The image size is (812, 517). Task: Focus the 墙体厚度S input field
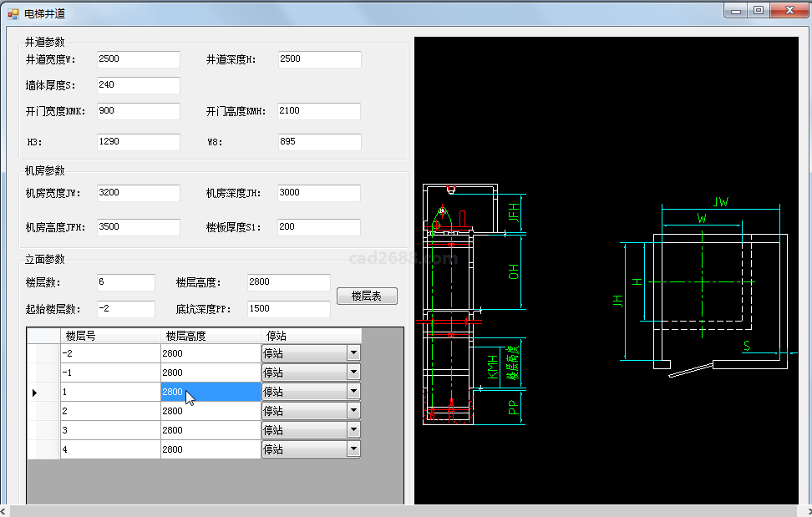(138, 85)
